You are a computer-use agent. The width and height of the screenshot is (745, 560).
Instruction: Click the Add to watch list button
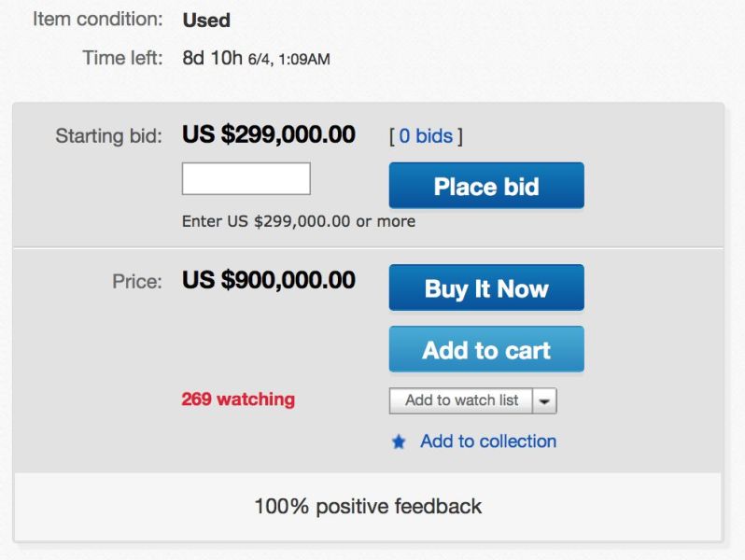coord(461,400)
